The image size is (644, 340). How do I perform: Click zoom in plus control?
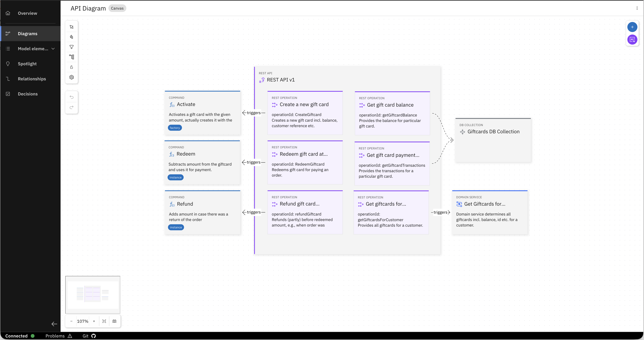click(94, 321)
